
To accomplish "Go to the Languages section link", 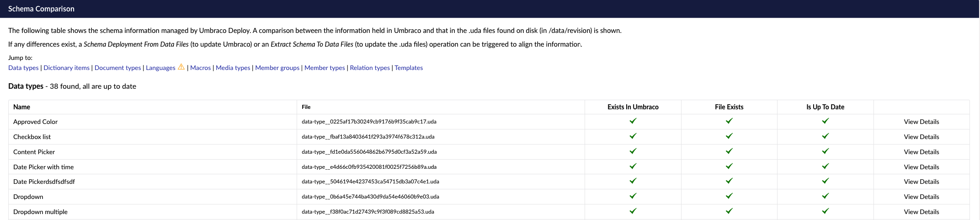I will click(x=160, y=68).
